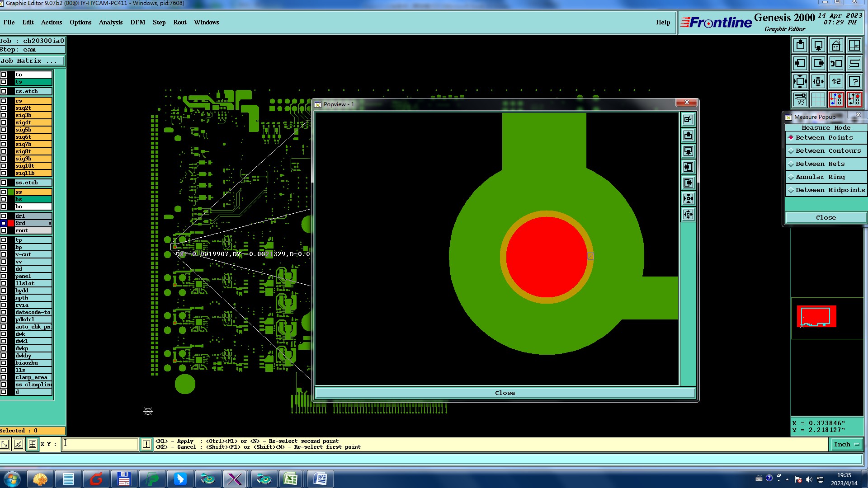Click the zoom-in icon in Popview toolbar
This screenshot has width=868, height=488.
pos(689,199)
